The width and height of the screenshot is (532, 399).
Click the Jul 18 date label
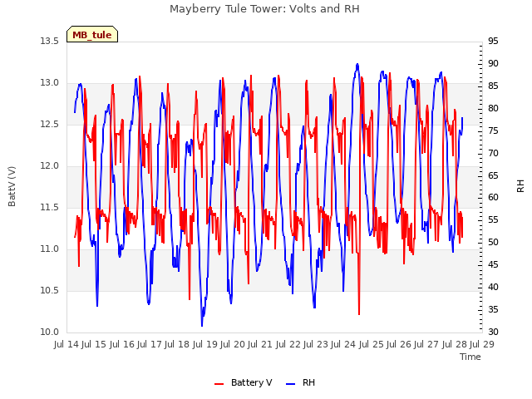coord(177,344)
